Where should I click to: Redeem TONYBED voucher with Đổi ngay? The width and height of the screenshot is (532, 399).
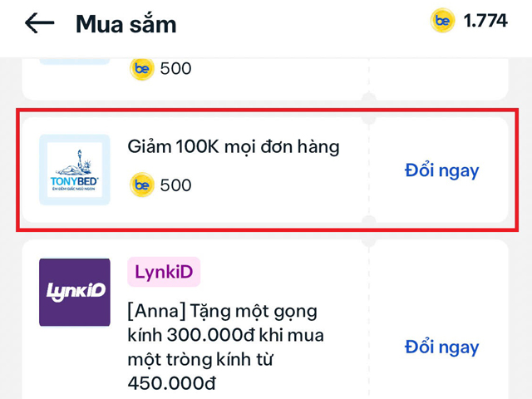[441, 170]
